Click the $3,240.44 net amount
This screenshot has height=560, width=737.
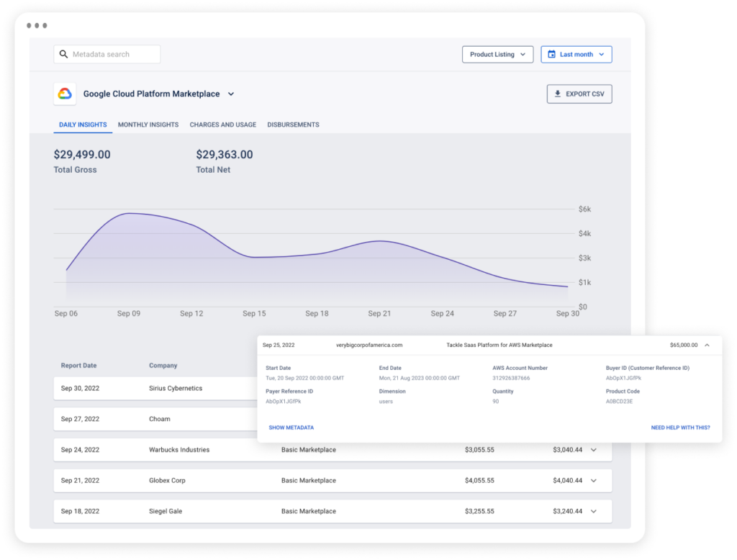(x=567, y=511)
